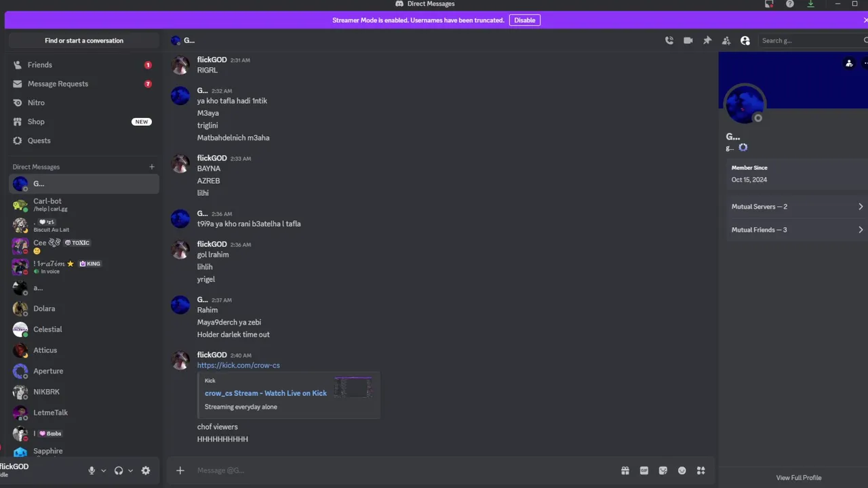Image resolution: width=868 pixels, height=488 pixels.
Task: Open microphone input options dropdown
Action: coord(104,470)
